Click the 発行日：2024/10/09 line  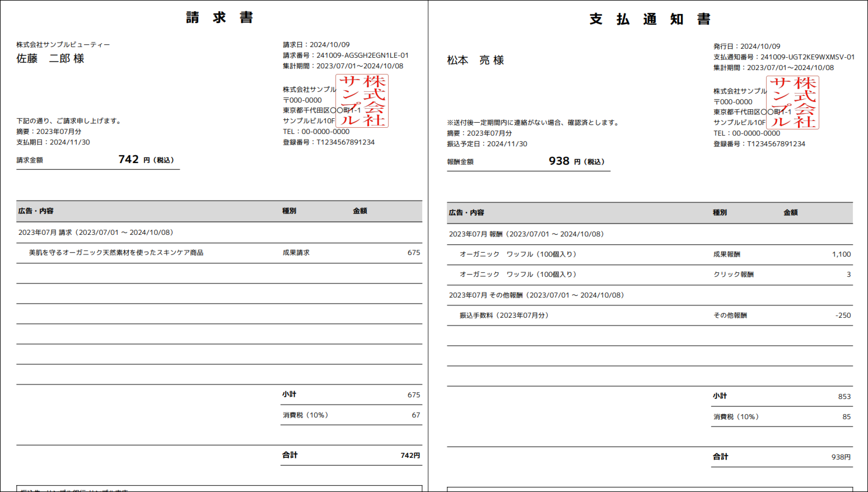[x=747, y=46]
